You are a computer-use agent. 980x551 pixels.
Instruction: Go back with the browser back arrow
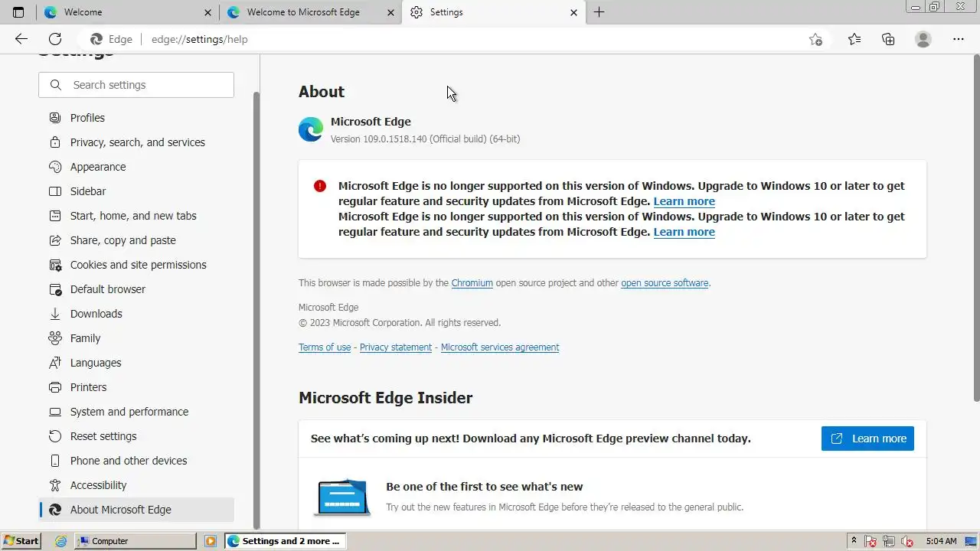[21, 39]
